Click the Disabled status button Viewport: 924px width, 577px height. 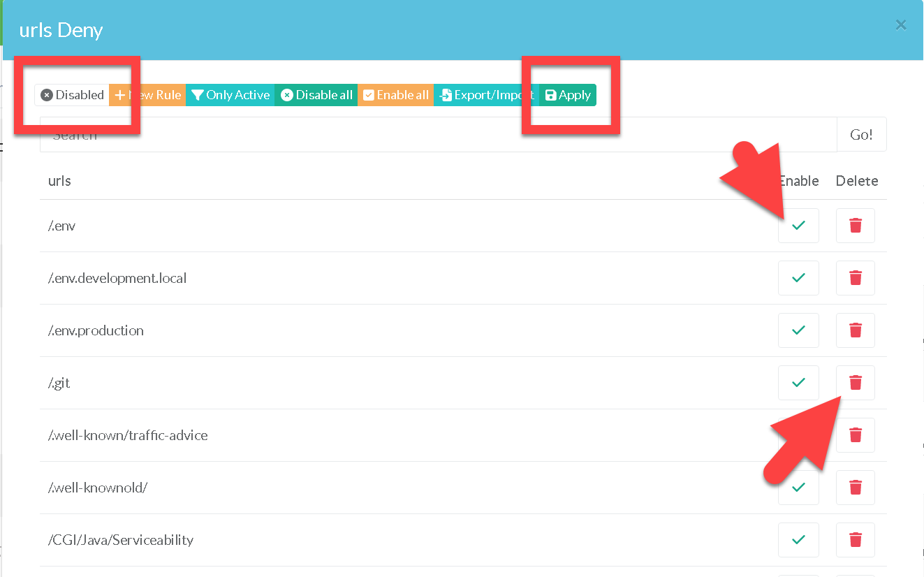72,95
